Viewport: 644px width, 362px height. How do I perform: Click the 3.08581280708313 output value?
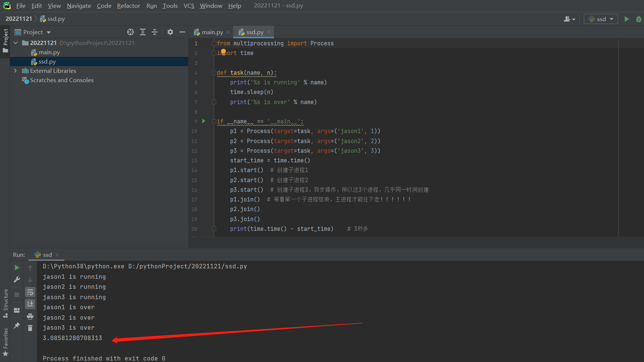click(x=72, y=338)
